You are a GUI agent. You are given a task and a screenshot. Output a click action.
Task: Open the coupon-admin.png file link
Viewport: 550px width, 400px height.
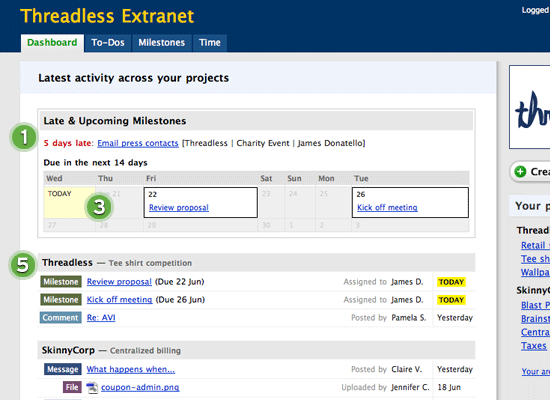[x=140, y=387]
